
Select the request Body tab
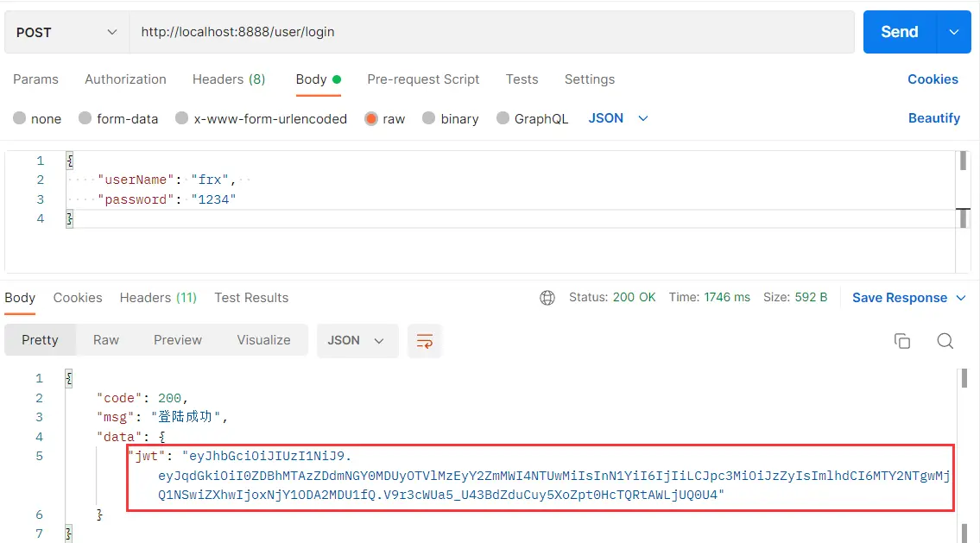[x=318, y=79]
